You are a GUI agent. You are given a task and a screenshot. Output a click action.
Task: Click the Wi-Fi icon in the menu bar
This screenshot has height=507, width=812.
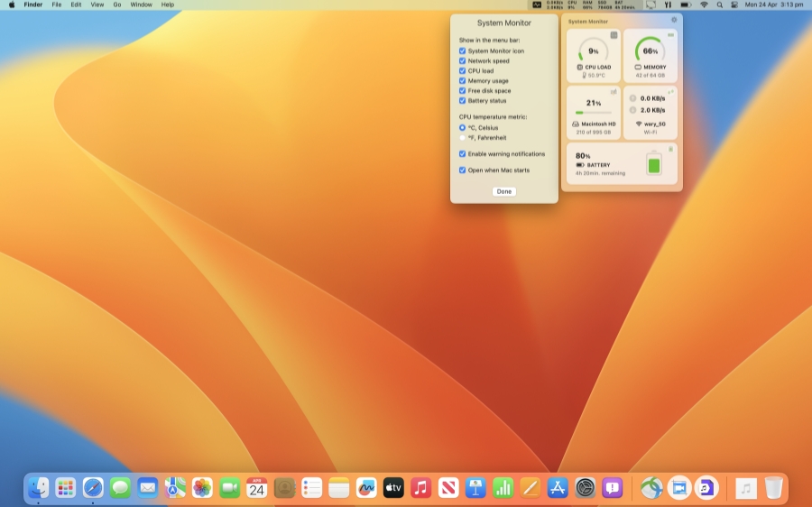(x=704, y=5)
